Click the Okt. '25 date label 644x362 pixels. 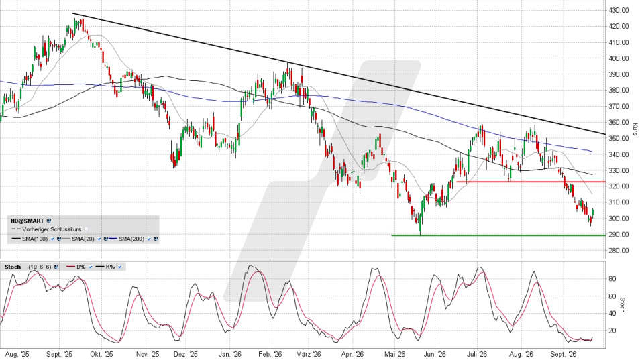[x=101, y=354]
